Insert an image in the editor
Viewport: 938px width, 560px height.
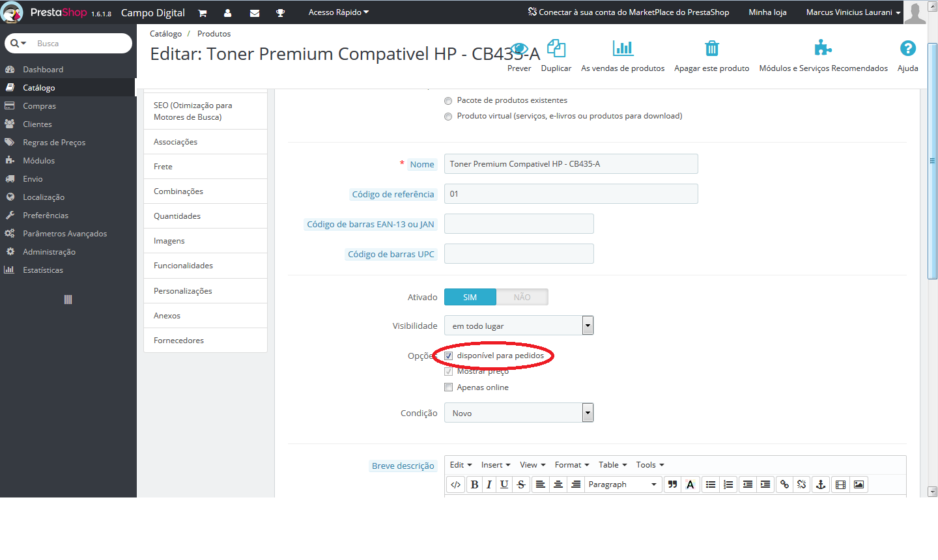[x=859, y=484]
